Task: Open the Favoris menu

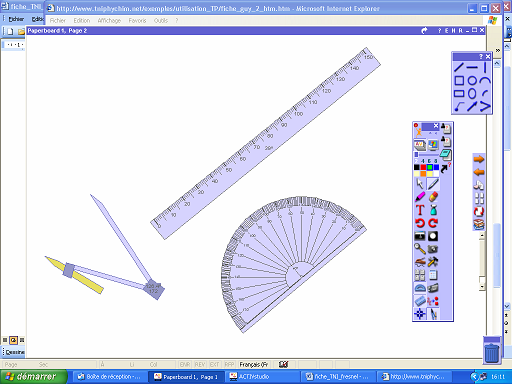Action: click(137, 21)
